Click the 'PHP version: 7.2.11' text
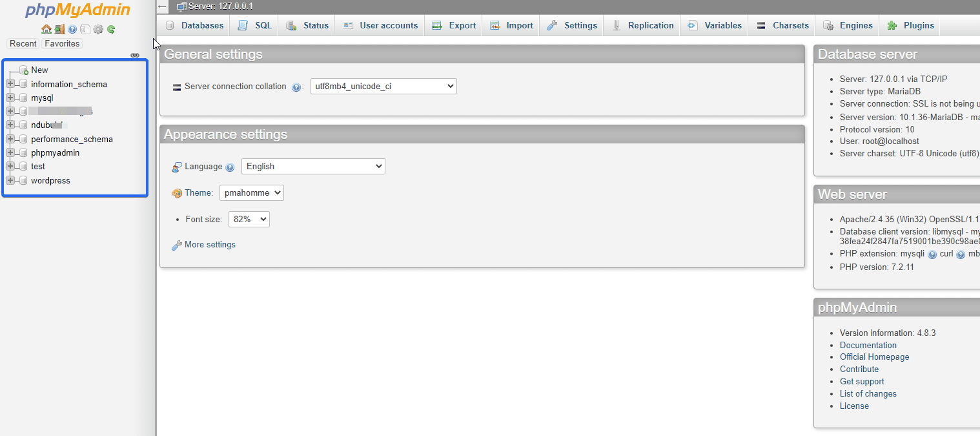 877,267
